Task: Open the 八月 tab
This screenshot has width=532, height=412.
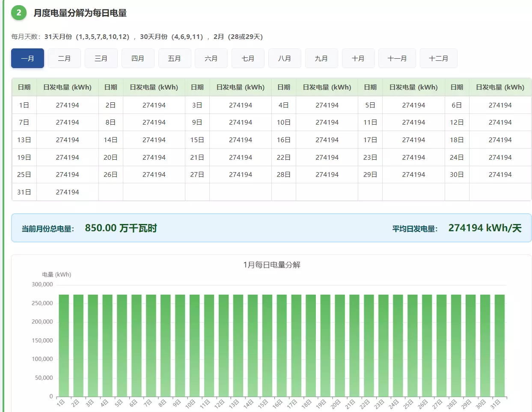Action: point(285,58)
